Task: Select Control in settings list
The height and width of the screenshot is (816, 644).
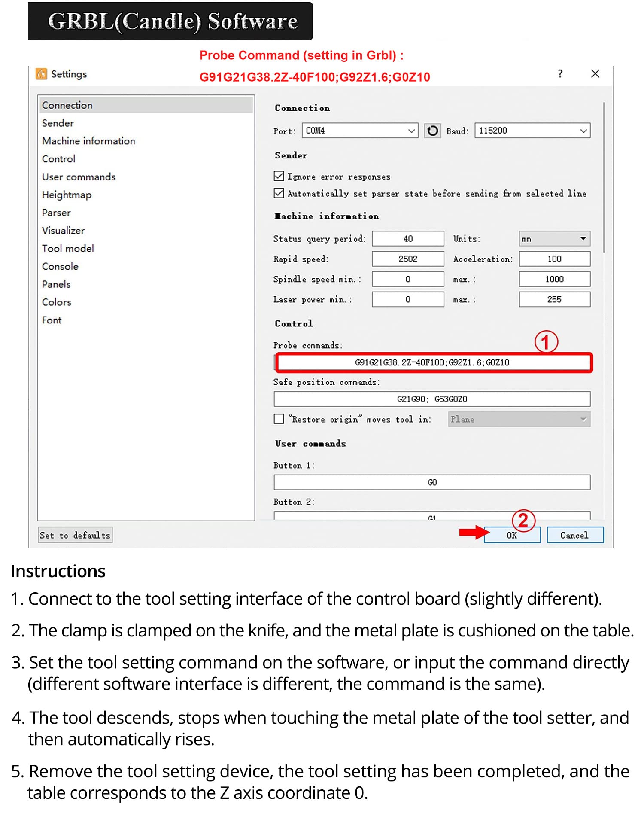Action: coord(146,159)
